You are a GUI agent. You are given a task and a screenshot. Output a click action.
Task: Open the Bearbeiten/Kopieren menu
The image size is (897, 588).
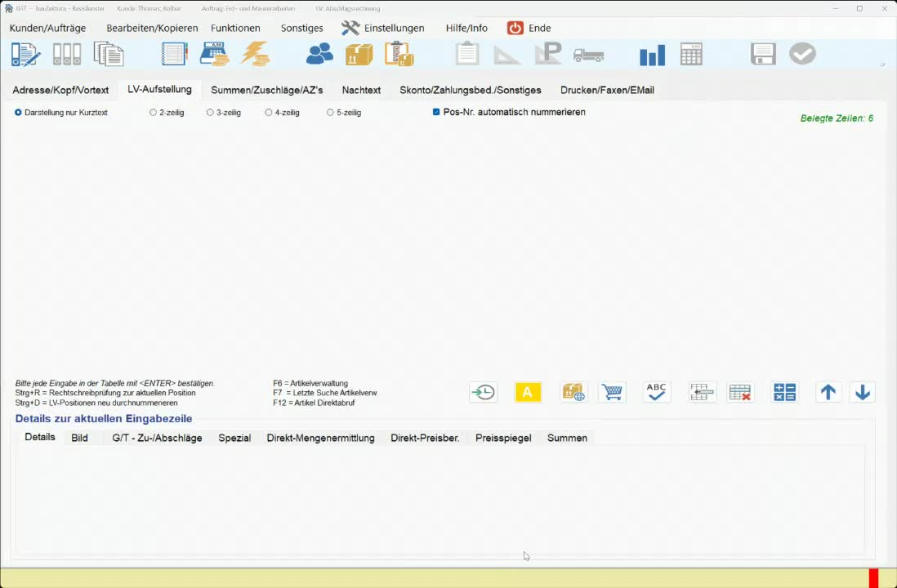[x=152, y=28]
